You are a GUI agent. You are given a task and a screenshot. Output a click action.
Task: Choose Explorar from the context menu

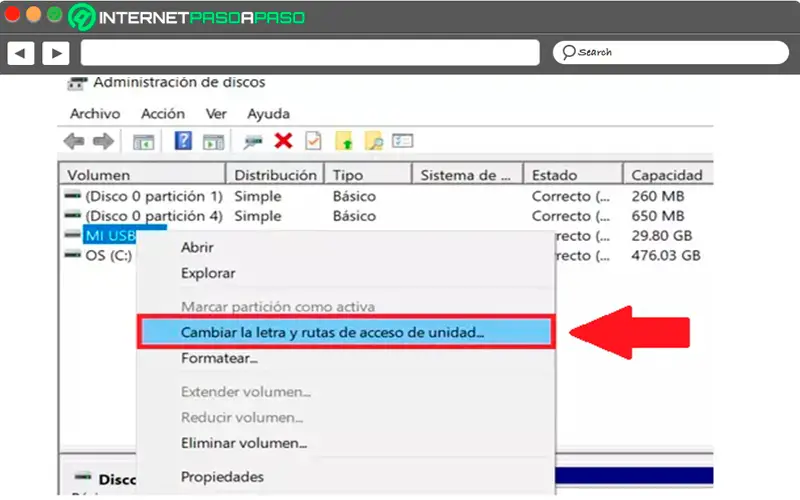(x=208, y=273)
